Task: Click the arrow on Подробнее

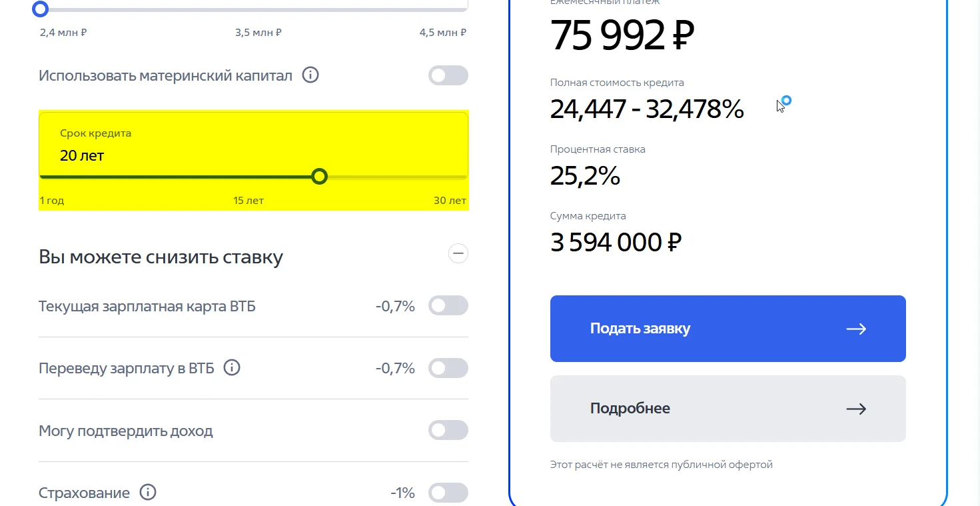Action: tap(856, 409)
